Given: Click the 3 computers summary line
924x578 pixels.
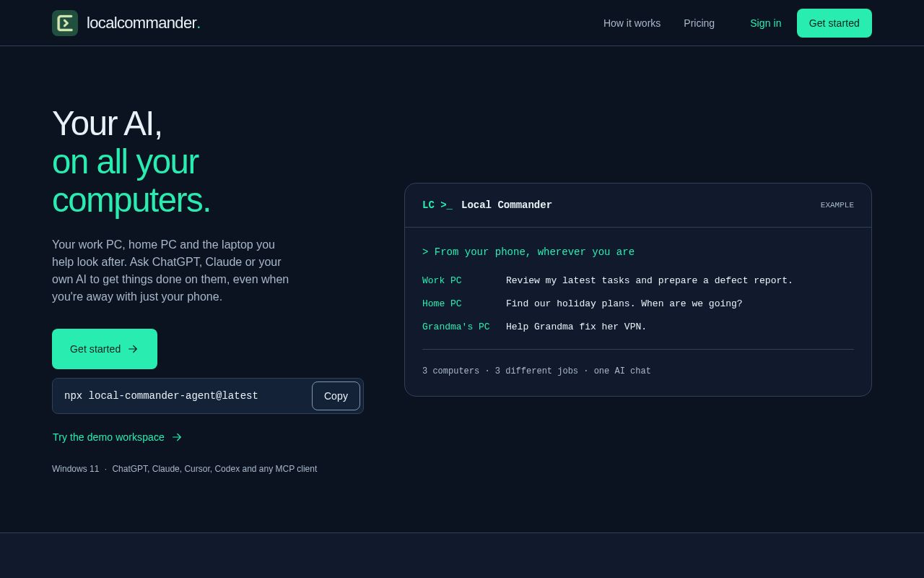Looking at the screenshot, I should click(536, 371).
